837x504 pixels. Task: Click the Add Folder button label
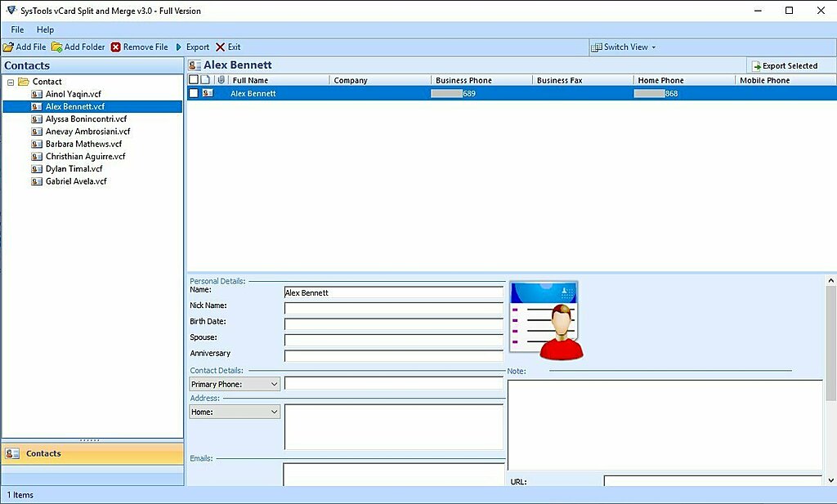pos(85,47)
